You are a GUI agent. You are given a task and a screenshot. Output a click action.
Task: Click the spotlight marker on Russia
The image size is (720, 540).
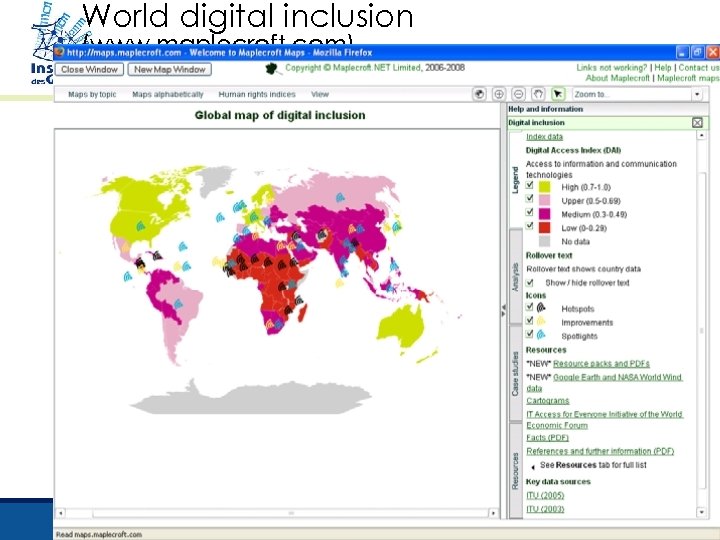[x=340, y=198]
